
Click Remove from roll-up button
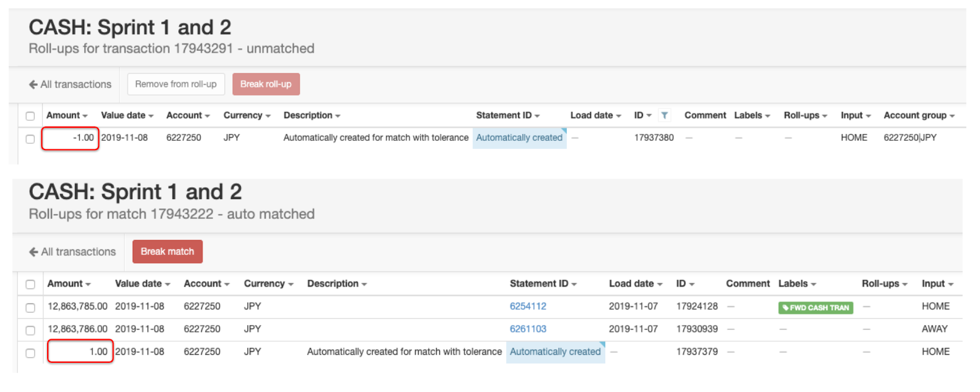(x=176, y=84)
